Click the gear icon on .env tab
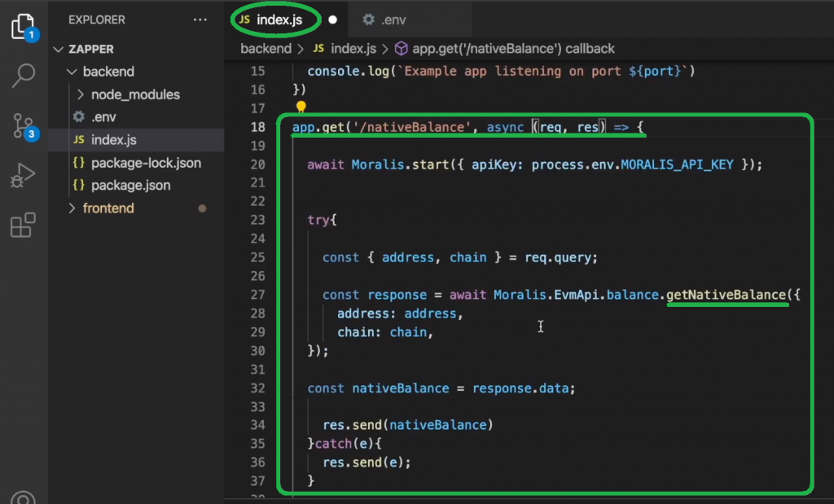Image resolution: width=834 pixels, height=504 pixels. click(368, 20)
